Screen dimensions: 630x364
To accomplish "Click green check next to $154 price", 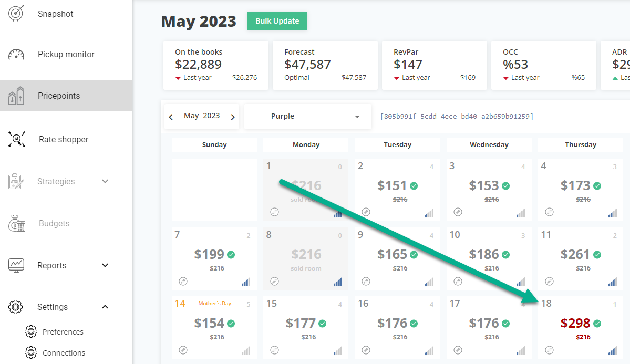I will [x=231, y=324].
